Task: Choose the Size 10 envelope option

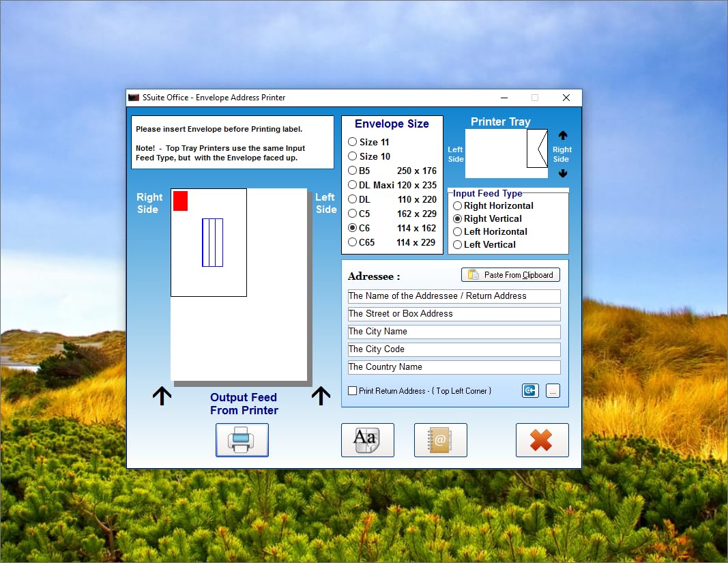Action: pyautogui.click(x=353, y=156)
